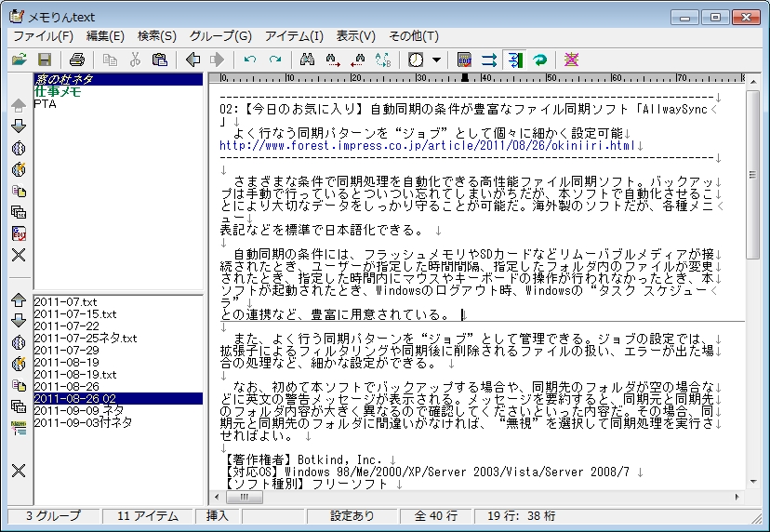Click the globe icon beside the item list
The image size is (770, 532).
tap(19, 342)
